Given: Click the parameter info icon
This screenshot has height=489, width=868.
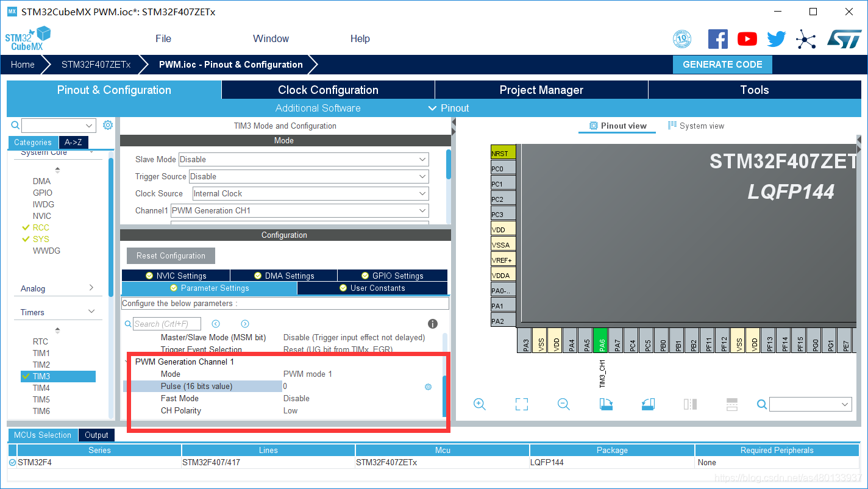Looking at the screenshot, I should pos(433,324).
